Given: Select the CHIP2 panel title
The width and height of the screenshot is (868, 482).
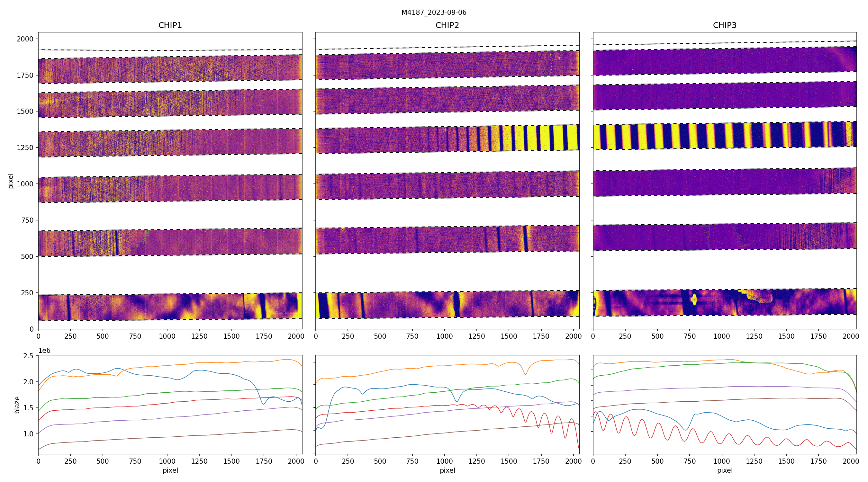Looking at the screenshot, I should [447, 25].
